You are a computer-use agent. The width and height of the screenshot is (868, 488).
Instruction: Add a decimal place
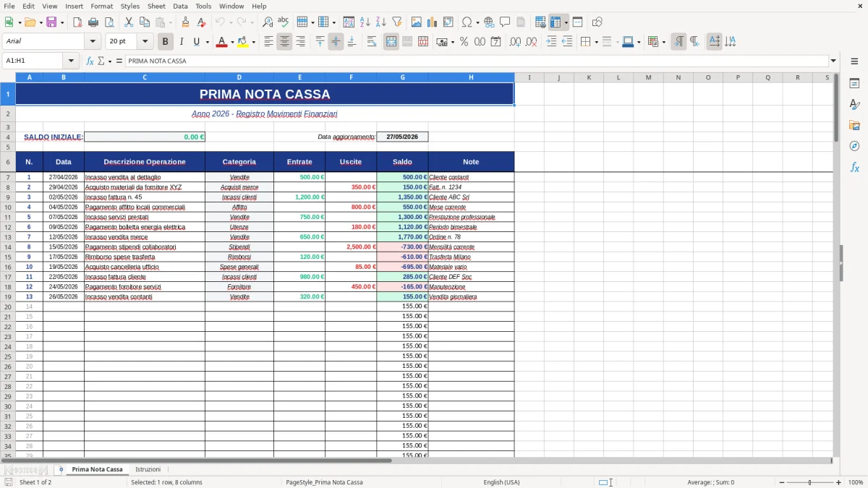pyautogui.click(x=516, y=42)
